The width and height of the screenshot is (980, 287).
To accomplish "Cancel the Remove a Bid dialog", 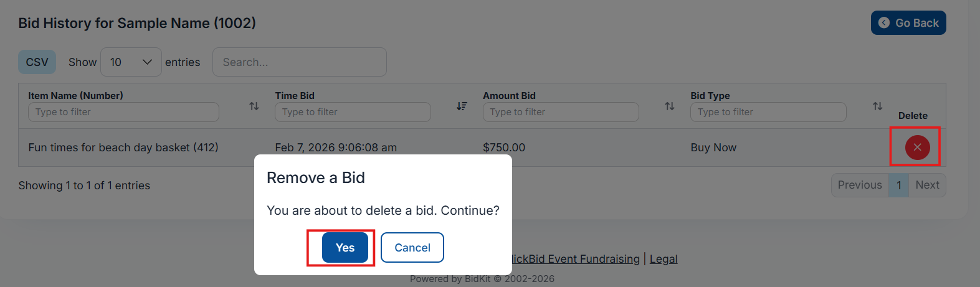I will click(412, 248).
